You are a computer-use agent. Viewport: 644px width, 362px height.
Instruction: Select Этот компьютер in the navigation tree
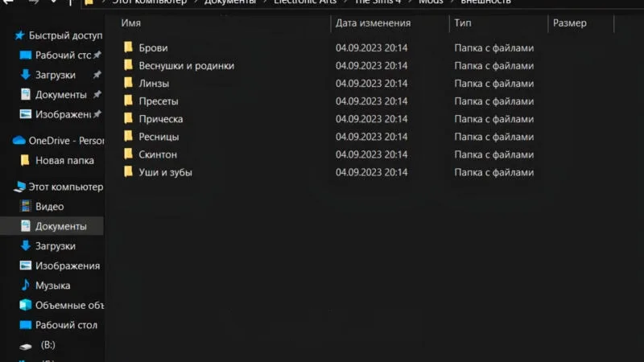tap(66, 187)
